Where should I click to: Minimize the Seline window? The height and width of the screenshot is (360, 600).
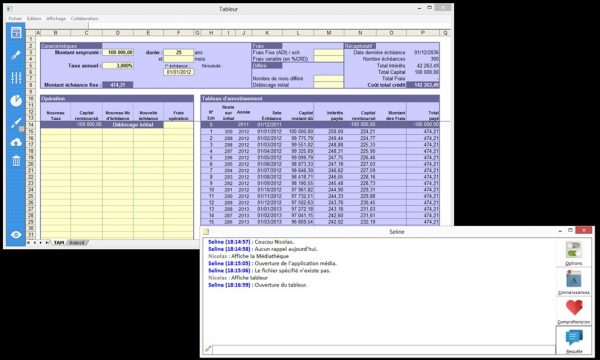(x=560, y=231)
